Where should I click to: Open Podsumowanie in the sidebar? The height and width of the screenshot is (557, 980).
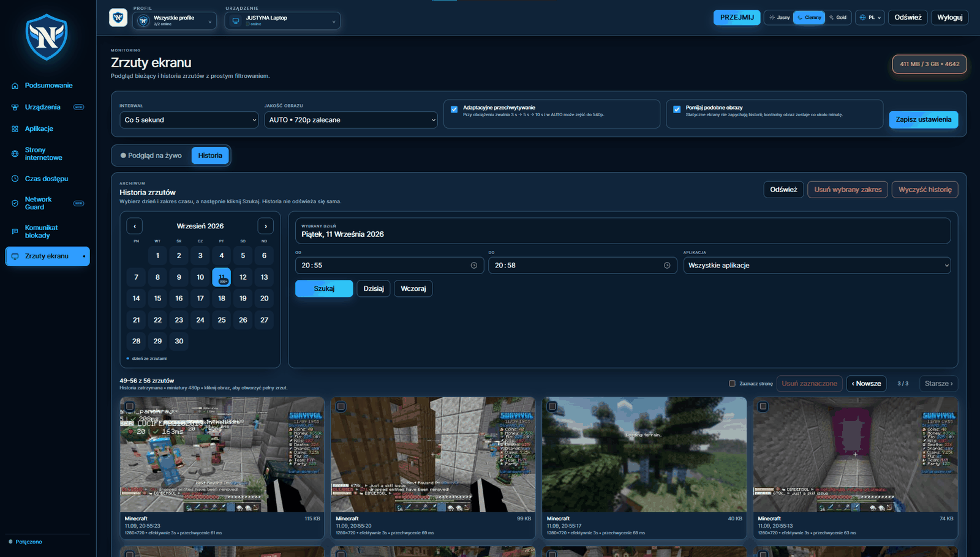(48, 86)
